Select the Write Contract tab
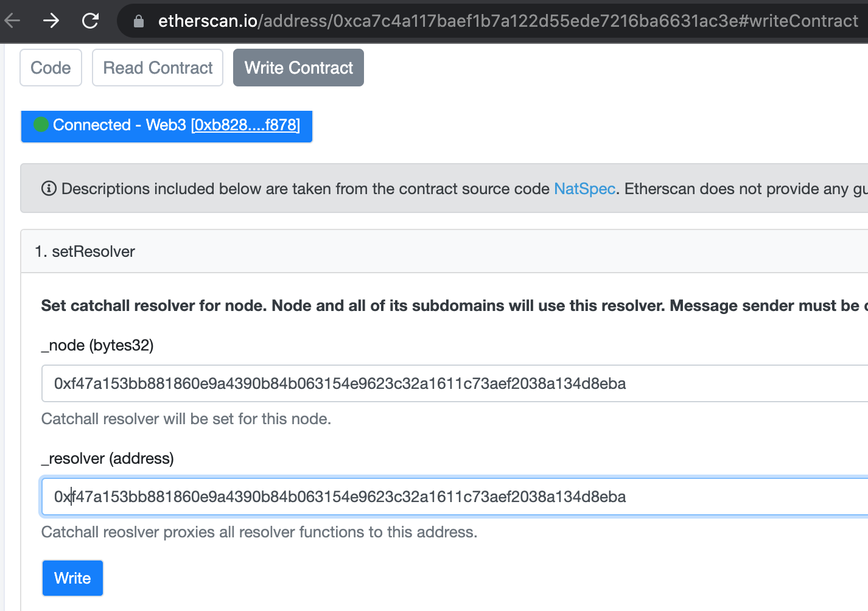The width and height of the screenshot is (868, 611). [298, 68]
